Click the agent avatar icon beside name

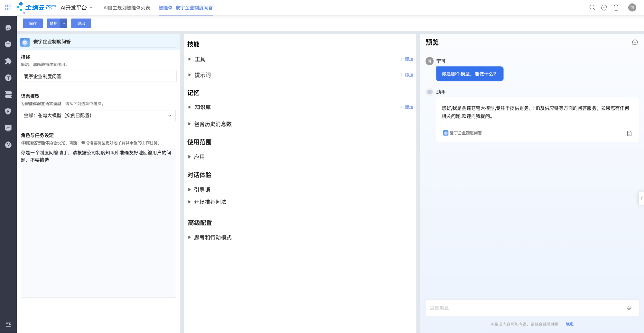click(x=25, y=42)
